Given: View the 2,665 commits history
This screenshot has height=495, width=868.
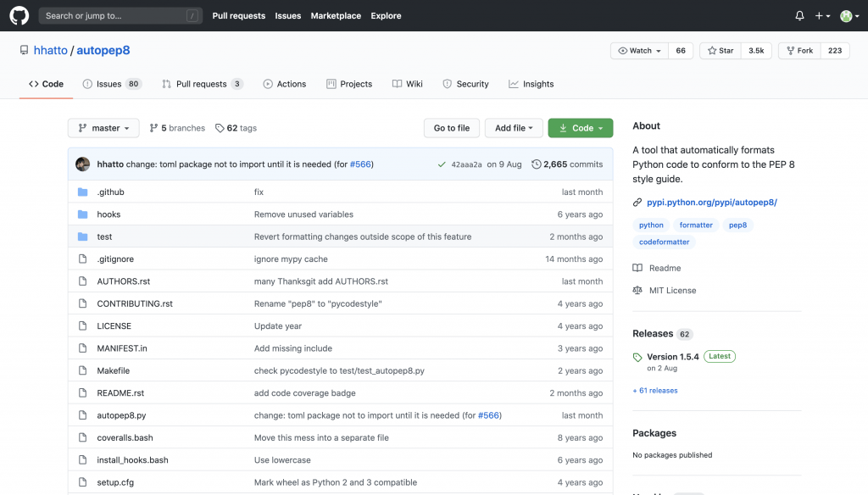Looking at the screenshot, I should pyautogui.click(x=567, y=164).
